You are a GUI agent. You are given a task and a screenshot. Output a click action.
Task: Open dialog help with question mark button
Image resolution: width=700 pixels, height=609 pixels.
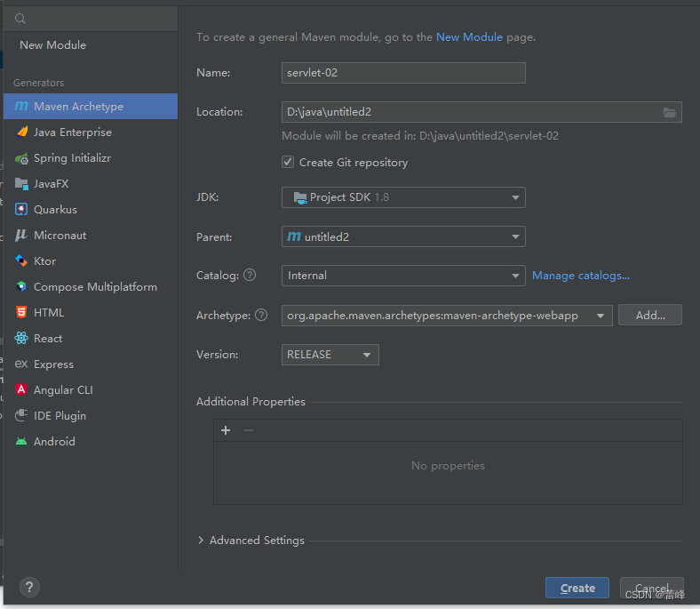click(29, 587)
